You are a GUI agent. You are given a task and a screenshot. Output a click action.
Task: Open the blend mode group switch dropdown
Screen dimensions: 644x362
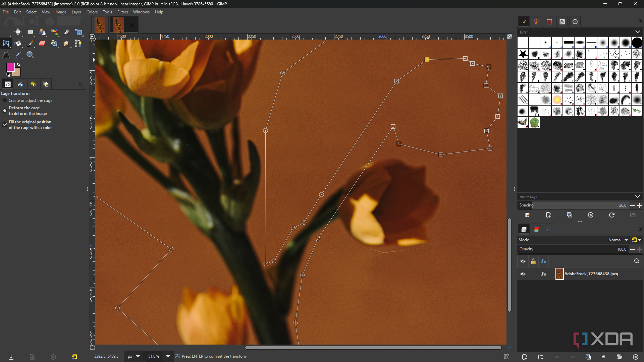[x=636, y=240]
